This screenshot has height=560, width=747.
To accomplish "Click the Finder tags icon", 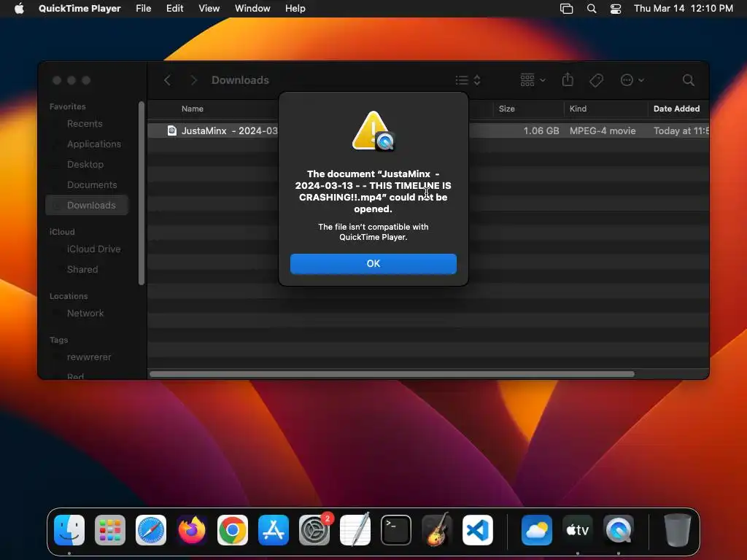I will [x=596, y=80].
